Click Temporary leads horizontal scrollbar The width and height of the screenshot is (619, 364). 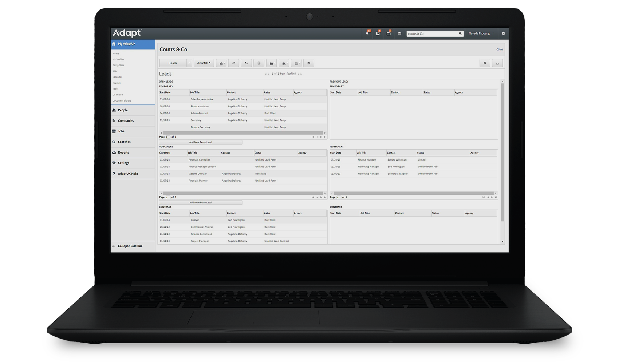coord(243,133)
